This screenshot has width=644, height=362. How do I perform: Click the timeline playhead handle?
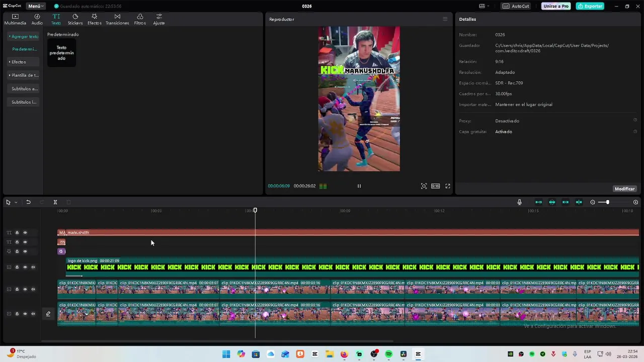point(255,210)
